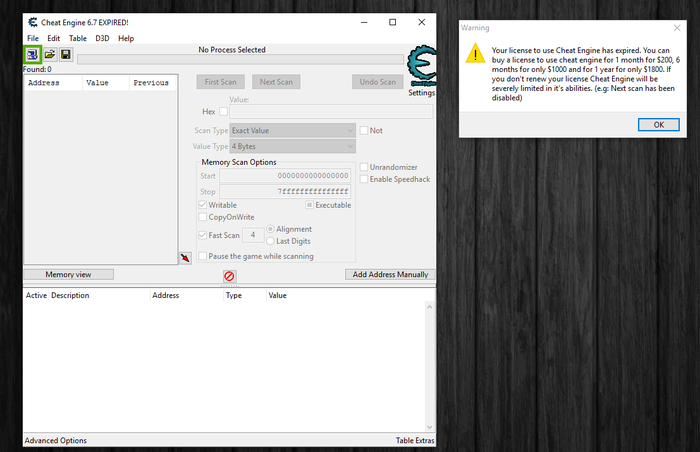Sort results by Address column header

click(x=53, y=83)
